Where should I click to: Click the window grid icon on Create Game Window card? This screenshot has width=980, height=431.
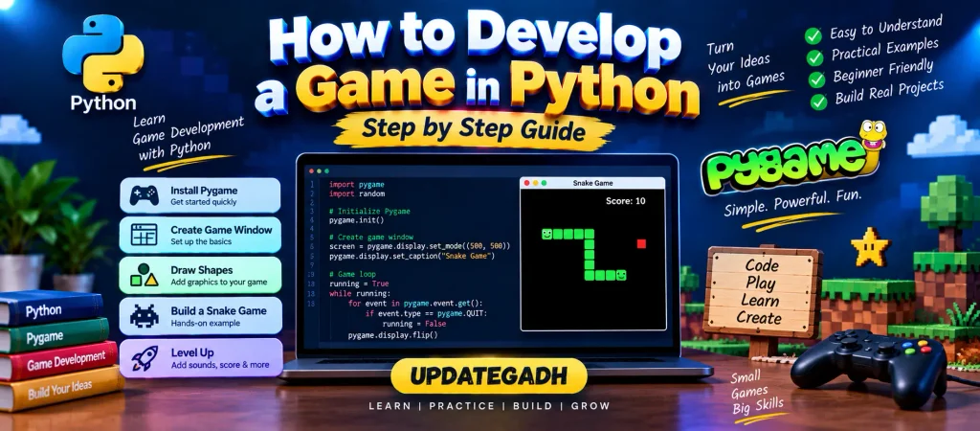[144, 235]
